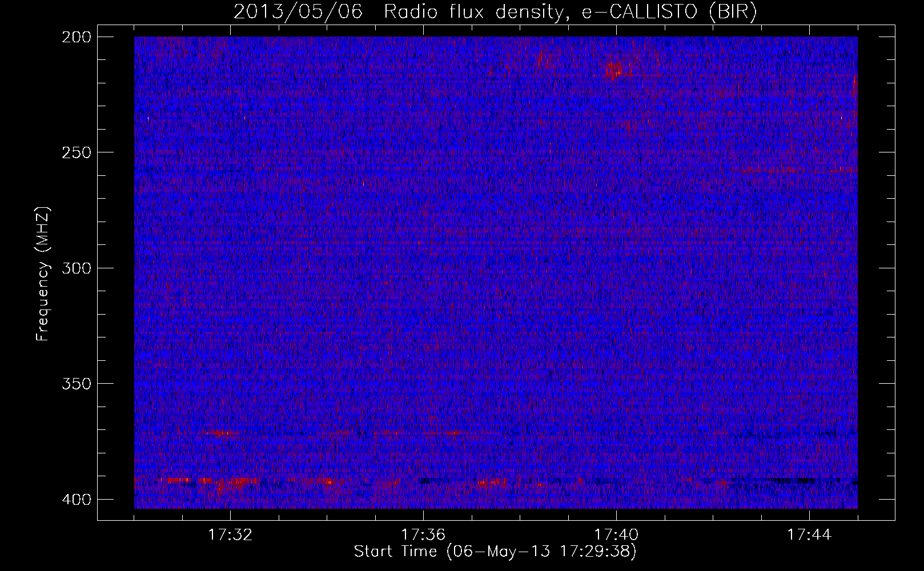Click the "17:36" time tick label

pos(423,535)
